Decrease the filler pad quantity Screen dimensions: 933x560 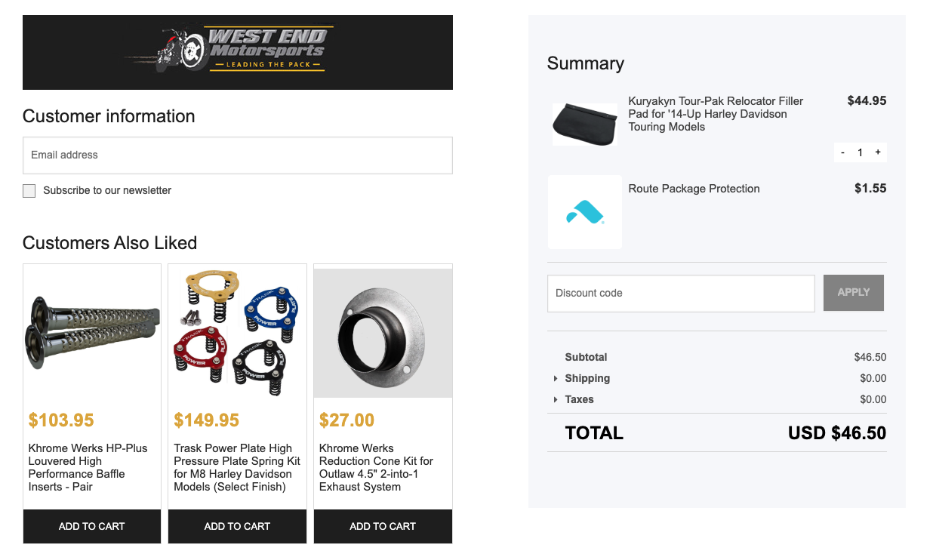842,152
